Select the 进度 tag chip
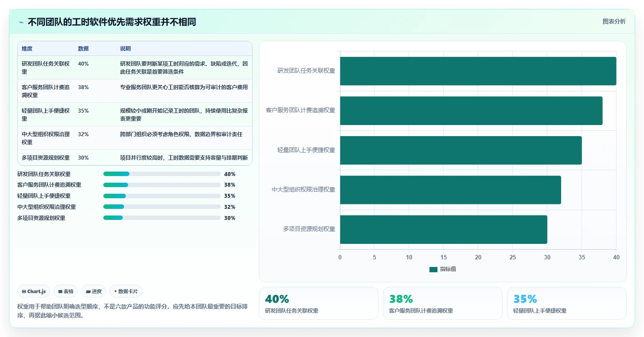The width and height of the screenshot is (644, 337). 94,291
